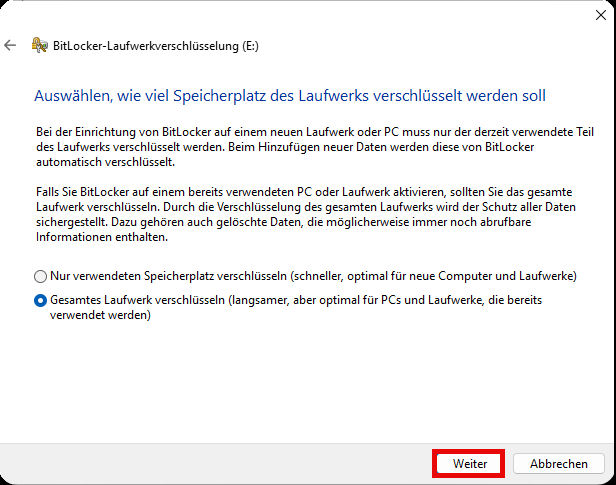The width and height of the screenshot is (616, 485).
Task: Close the BitLocker dialog with X
Action: pos(601,15)
